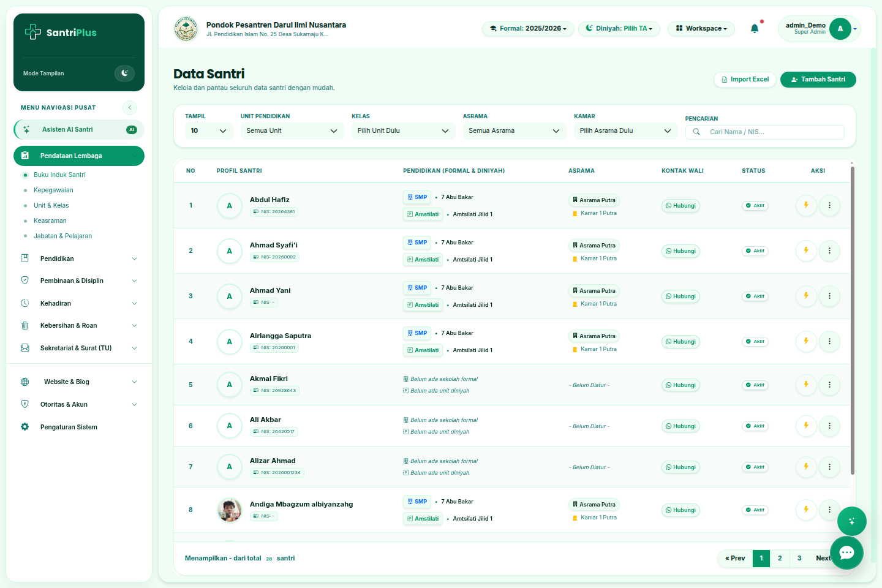Select Asisten AI Santri menu item

coord(79,129)
